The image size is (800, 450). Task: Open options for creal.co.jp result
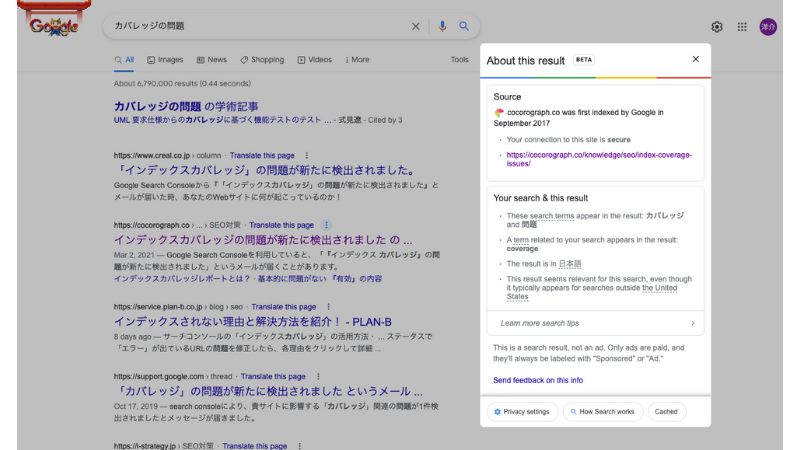pos(306,155)
